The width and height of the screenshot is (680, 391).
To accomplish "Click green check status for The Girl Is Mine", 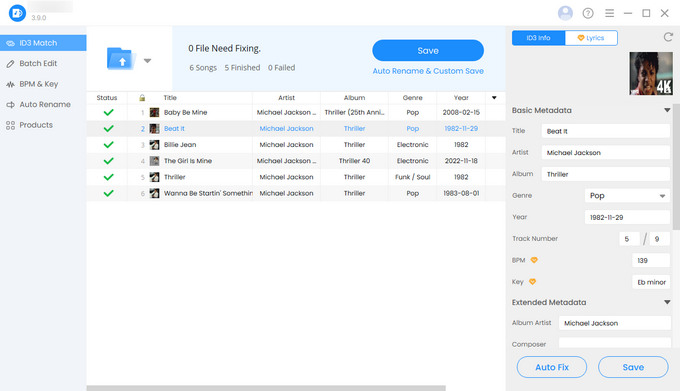I will 108,161.
